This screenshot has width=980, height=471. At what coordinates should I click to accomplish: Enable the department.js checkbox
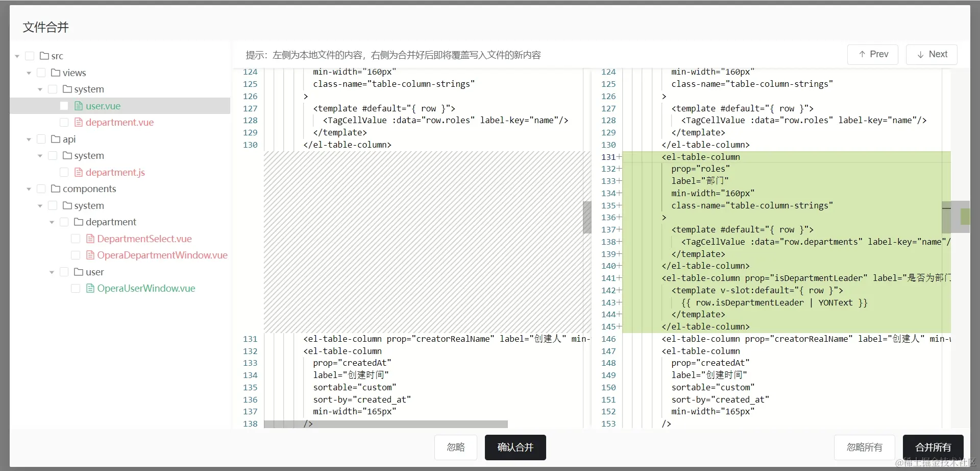pos(64,172)
